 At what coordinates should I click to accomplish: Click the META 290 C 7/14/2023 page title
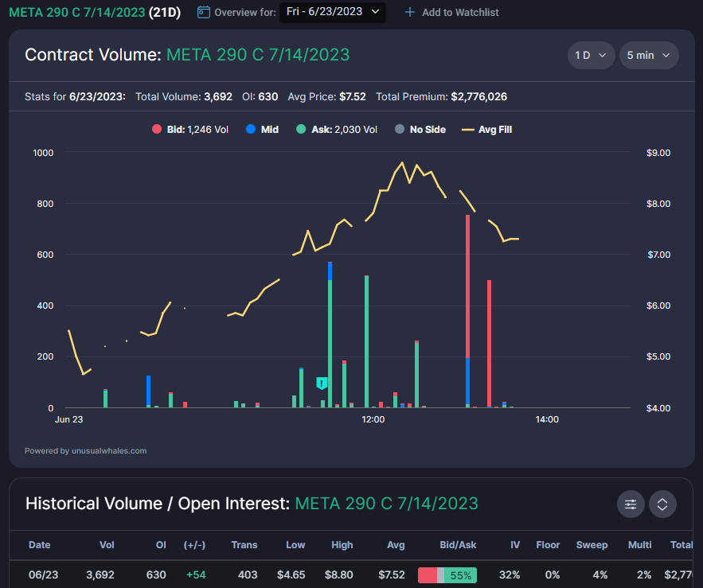tap(95, 12)
